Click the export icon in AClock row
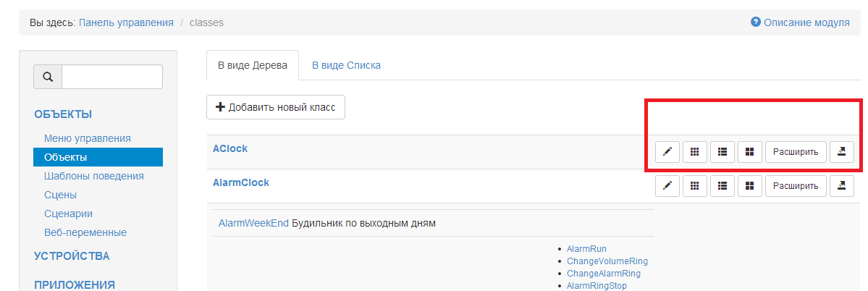The width and height of the screenshot is (868, 291). pyautogui.click(x=842, y=152)
